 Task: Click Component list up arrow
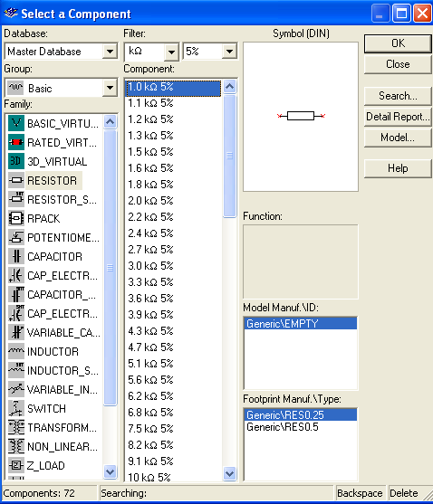(230, 86)
